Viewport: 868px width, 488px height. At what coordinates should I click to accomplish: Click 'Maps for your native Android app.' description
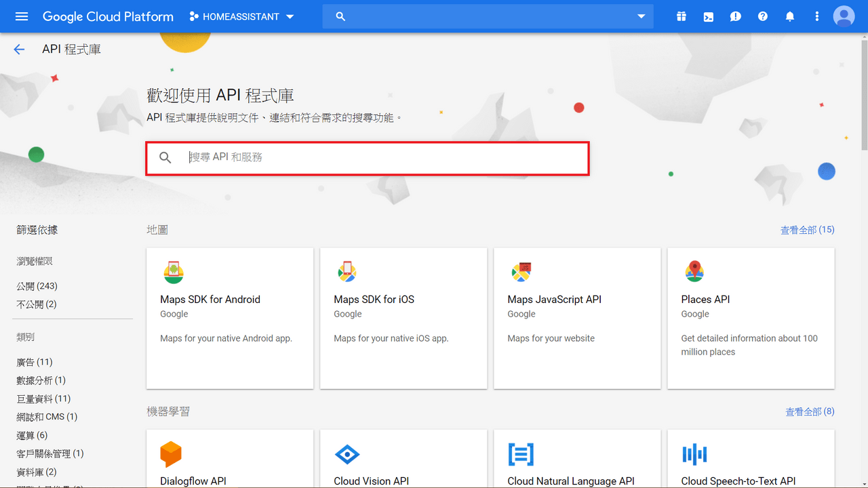[x=226, y=338]
